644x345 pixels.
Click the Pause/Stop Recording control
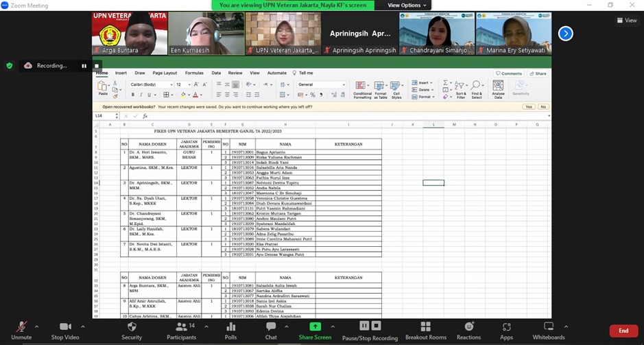pos(370,328)
